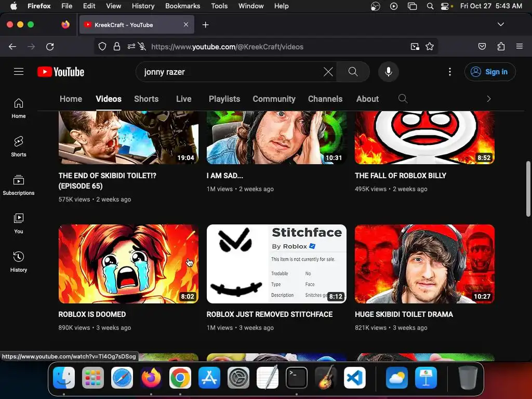Open the History menu in menu bar
The height and width of the screenshot is (399, 532).
point(143,6)
